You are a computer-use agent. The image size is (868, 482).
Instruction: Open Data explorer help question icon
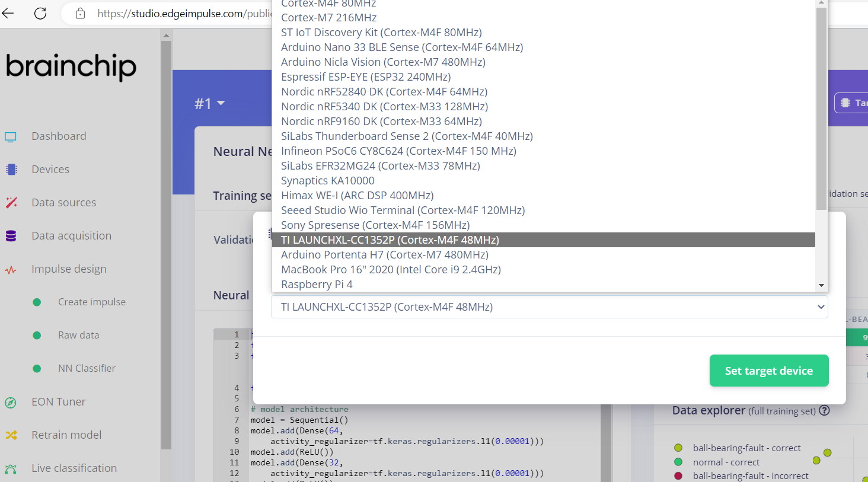click(824, 410)
